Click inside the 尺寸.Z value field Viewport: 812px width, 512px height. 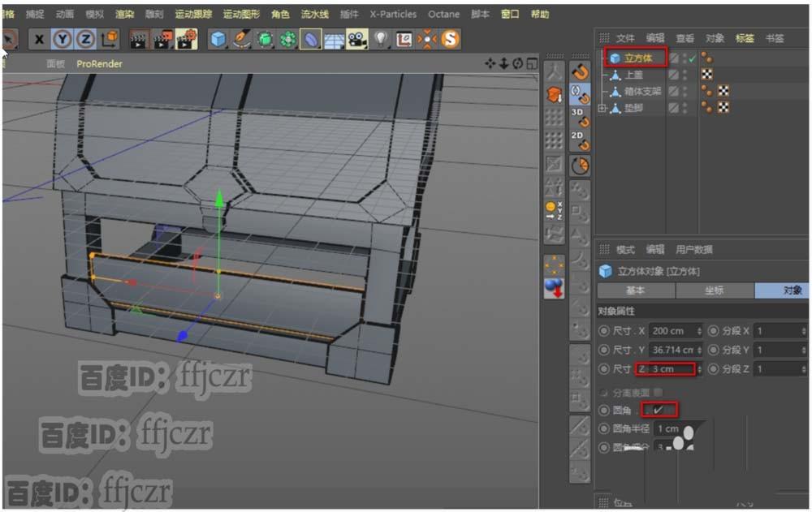pyautogui.click(x=667, y=369)
